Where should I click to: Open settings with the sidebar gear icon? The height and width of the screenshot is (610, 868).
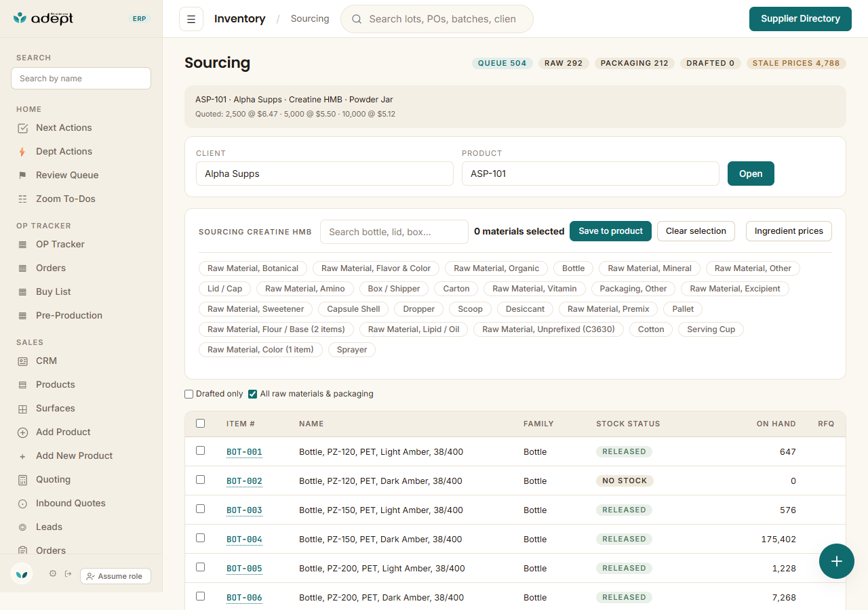(x=53, y=574)
